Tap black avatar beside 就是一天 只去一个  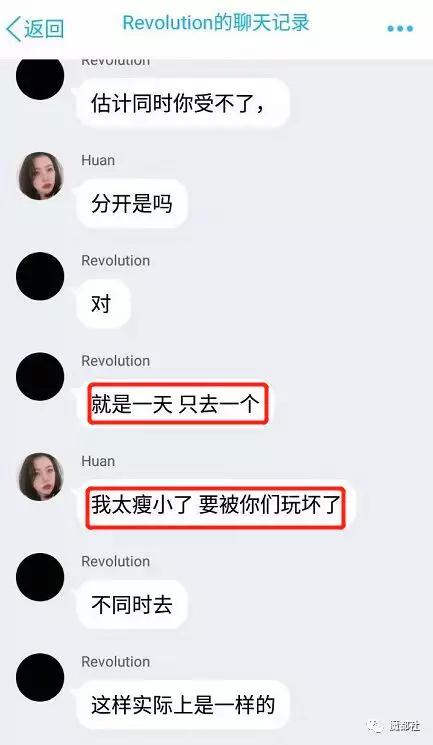(x=40, y=376)
